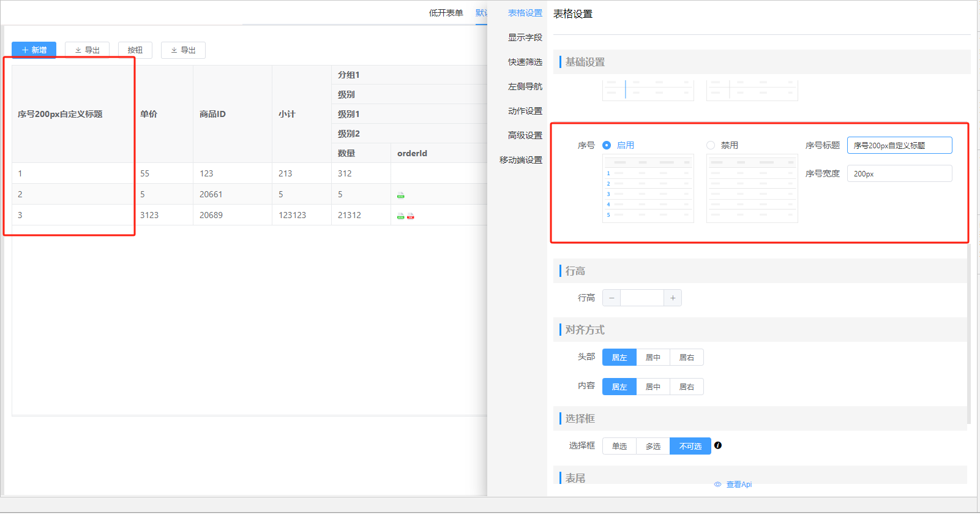Click the blue 新增 button
The width and height of the screenshot is (980, 514).
pyautogui.click(x=34, y=50)
